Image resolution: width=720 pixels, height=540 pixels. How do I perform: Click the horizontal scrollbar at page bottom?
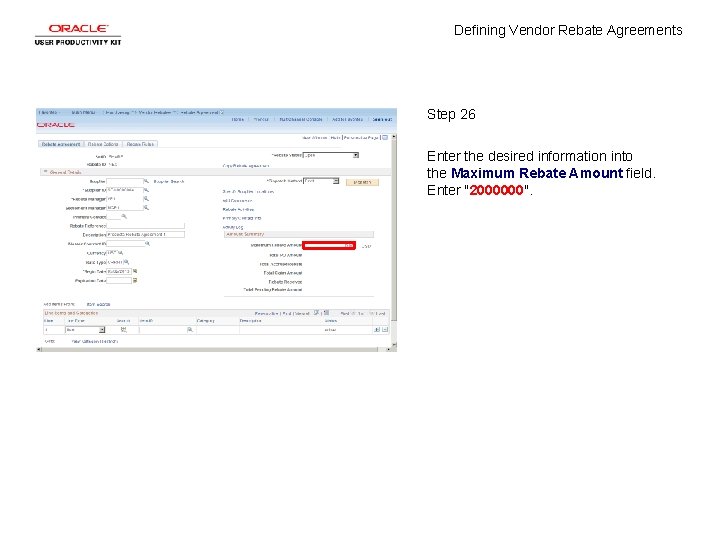214,350
